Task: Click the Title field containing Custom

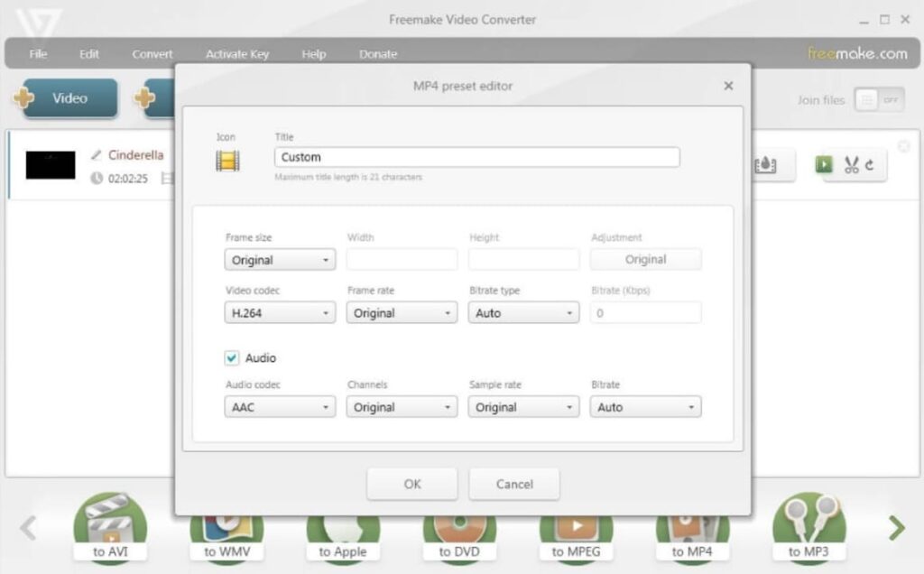Action: (x=476, y=157)
